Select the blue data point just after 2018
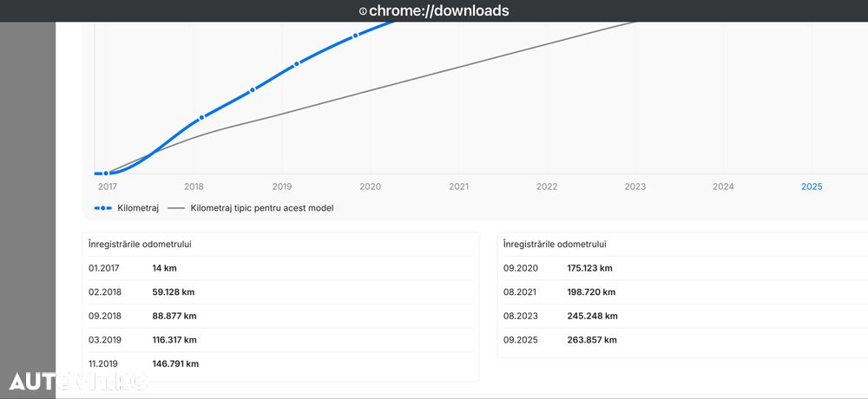Image resolution: width=868 pixels, height=399 pixels. 201,117
